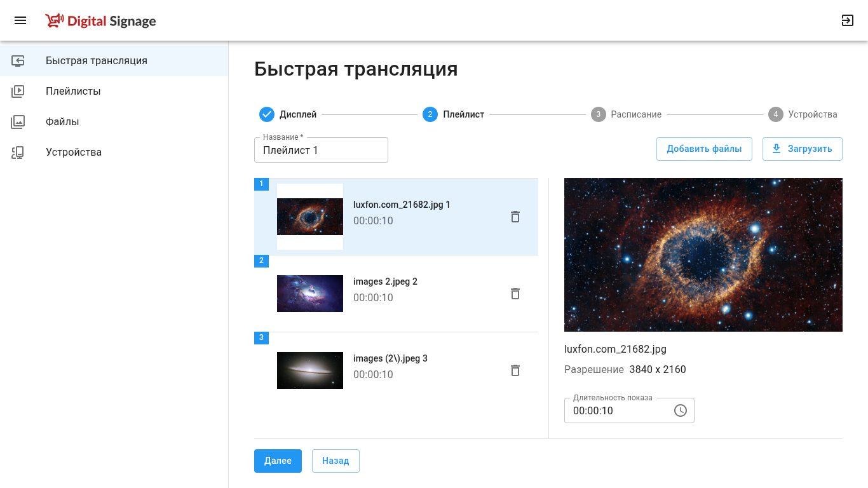
Task: Jump to Расписание step 3
Action: pyautogui.click(x=626, y=114)
